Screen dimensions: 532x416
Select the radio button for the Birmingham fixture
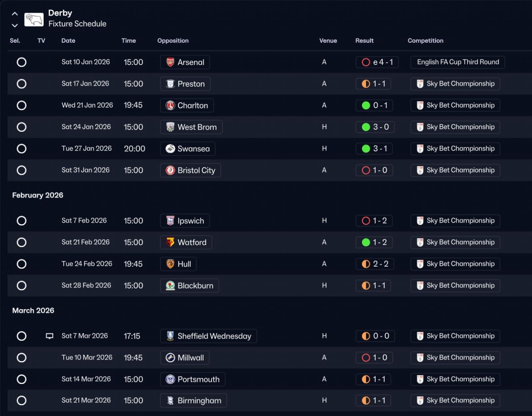22,400
